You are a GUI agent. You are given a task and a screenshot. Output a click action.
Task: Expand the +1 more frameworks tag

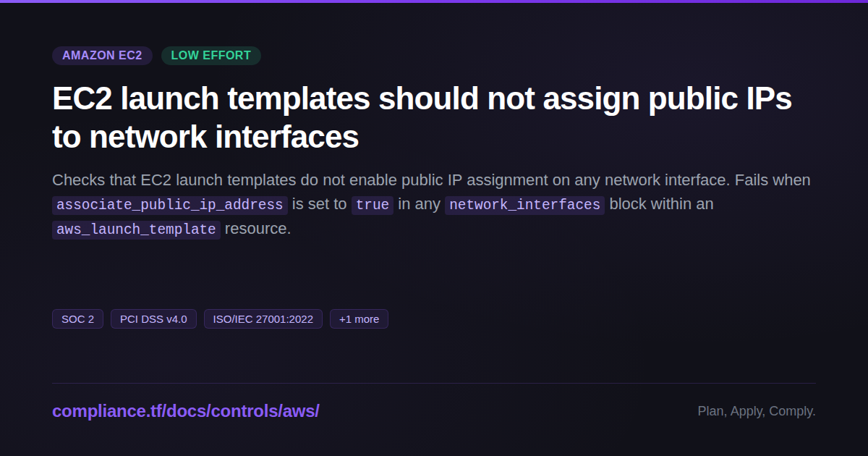(x=359, y=319)
